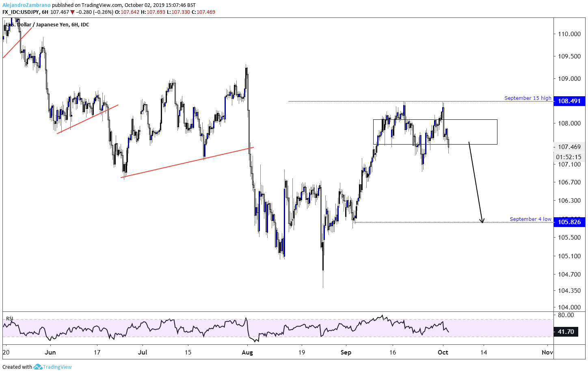Image resolution: width=588 pixels, height=374 pixels.
Task: Click the 109.000 price axis label
Action: pyautogui.click(x=569, y=78)
